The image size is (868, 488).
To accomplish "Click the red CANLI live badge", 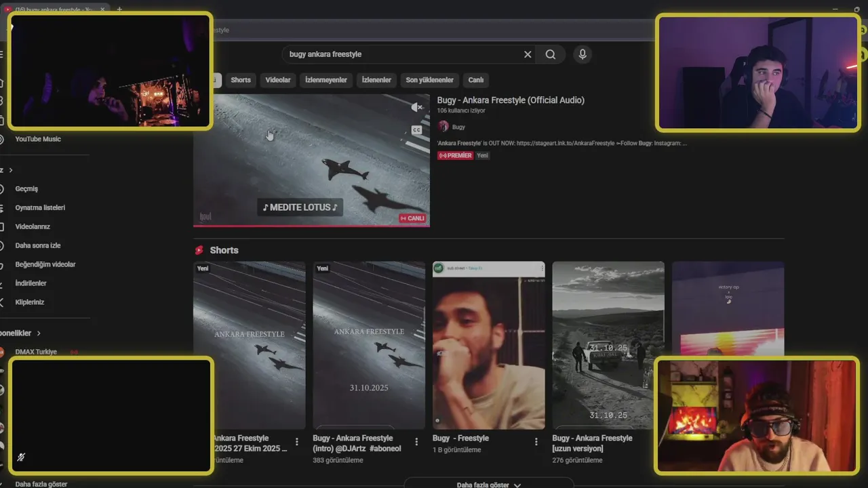I will (412, 218).
